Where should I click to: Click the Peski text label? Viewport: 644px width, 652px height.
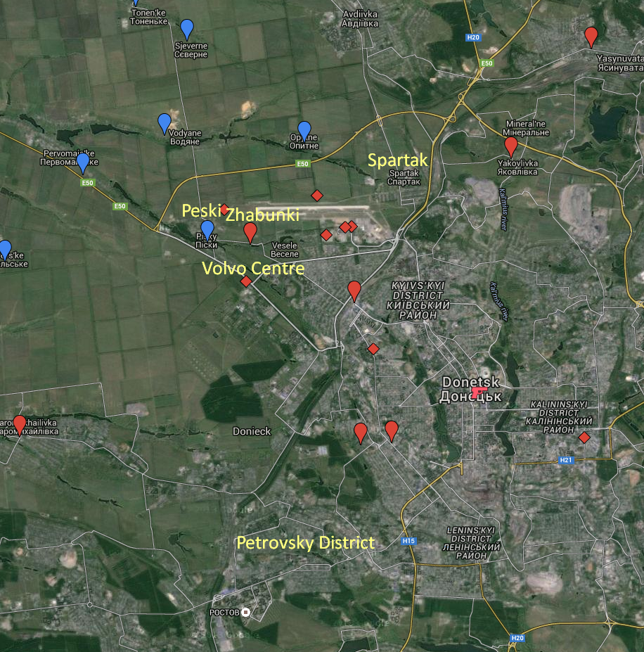click(203, 209)
